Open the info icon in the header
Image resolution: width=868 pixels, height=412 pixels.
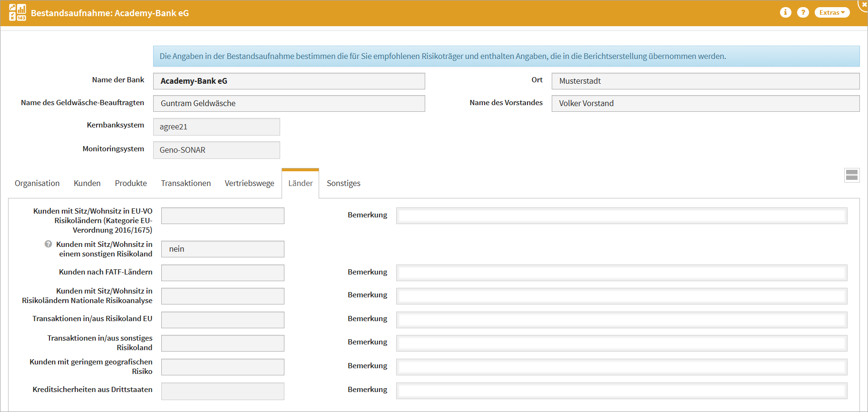pos(785,12)
